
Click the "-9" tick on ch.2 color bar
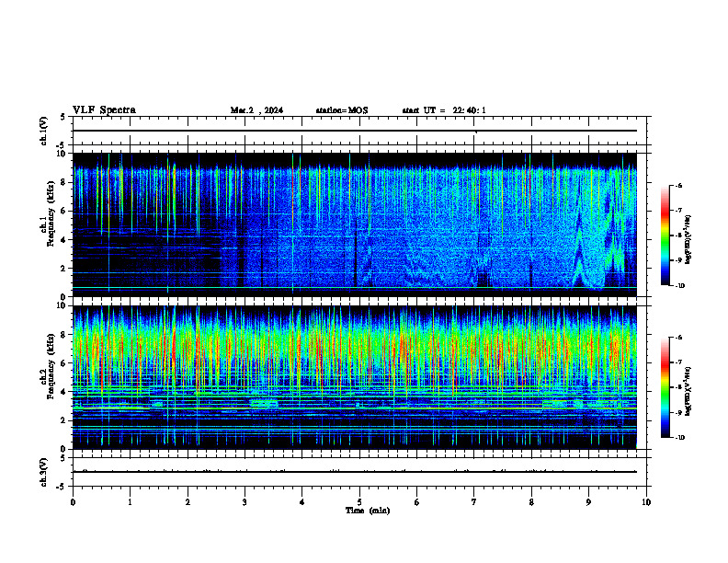point(678,412)
